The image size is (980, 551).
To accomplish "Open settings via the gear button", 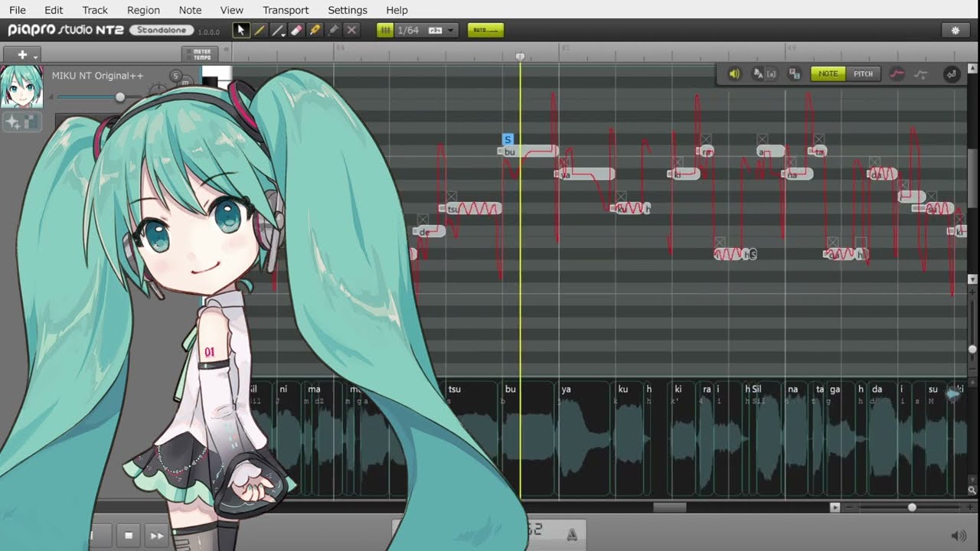I will pyautogui.click(x=955, y=31).
